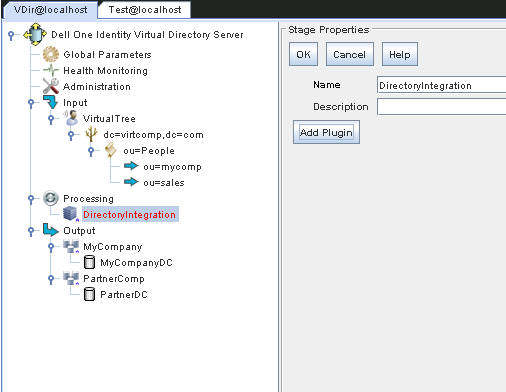Select the MyCompanyDC database cylinder icon
506x392 pixels.
[89, 262]
